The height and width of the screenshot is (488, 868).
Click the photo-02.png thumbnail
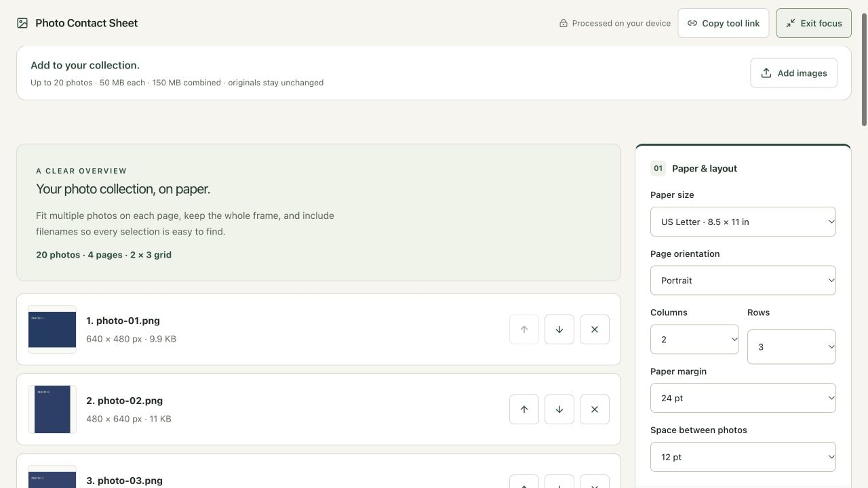(52, 409)
